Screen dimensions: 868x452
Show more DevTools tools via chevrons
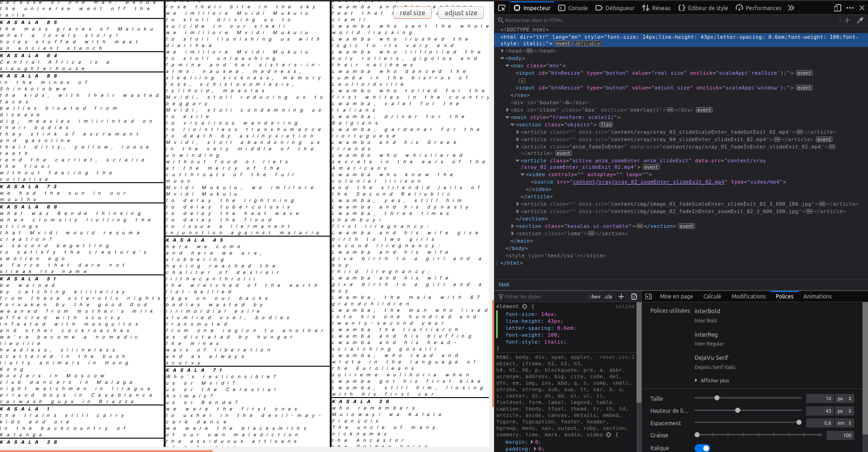coord(791,8)
